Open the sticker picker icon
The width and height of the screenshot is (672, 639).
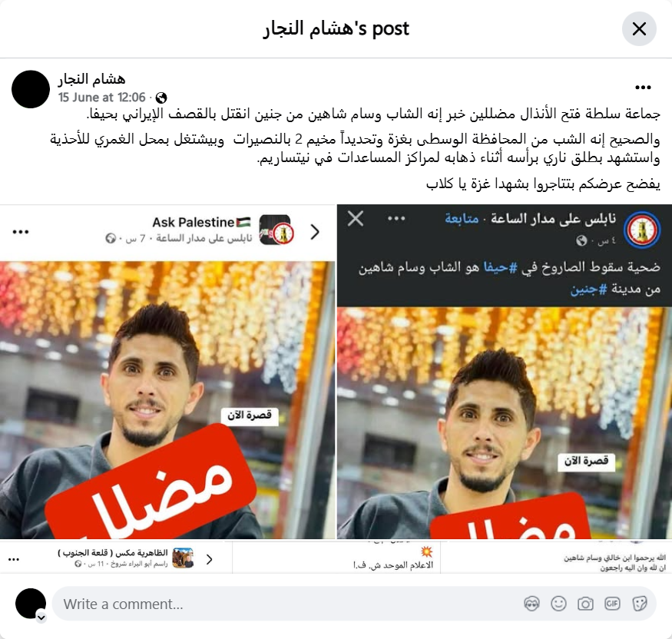639,604
